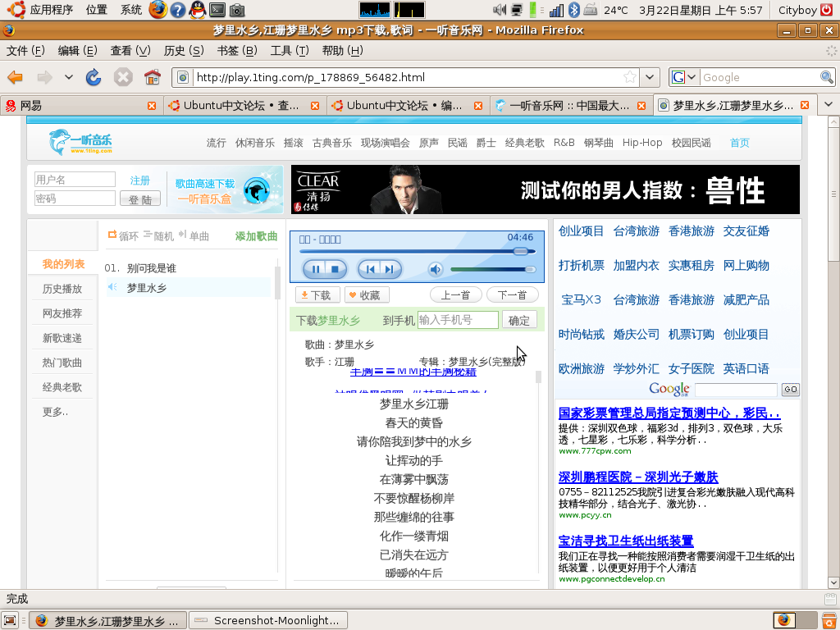Select 梦里水乡 in the playlist
Image resolution: width=840 pixels, height=630 pixels.
(147, 288)
